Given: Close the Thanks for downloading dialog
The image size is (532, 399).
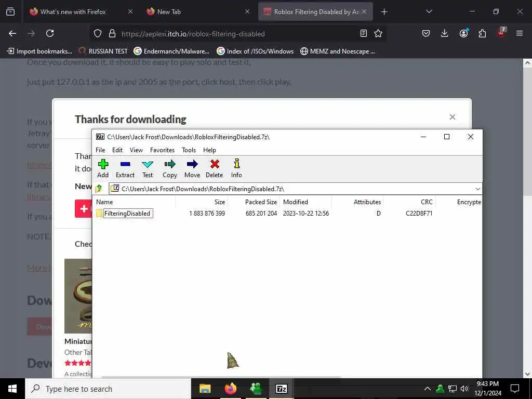Looking at the screenshot, I should [453, 117].
